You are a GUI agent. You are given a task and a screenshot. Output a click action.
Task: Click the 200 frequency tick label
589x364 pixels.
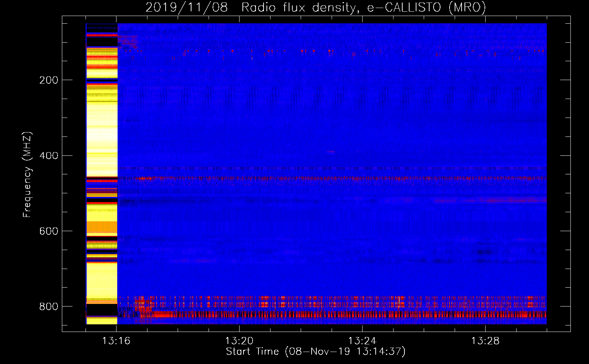(x=49, y=80)
